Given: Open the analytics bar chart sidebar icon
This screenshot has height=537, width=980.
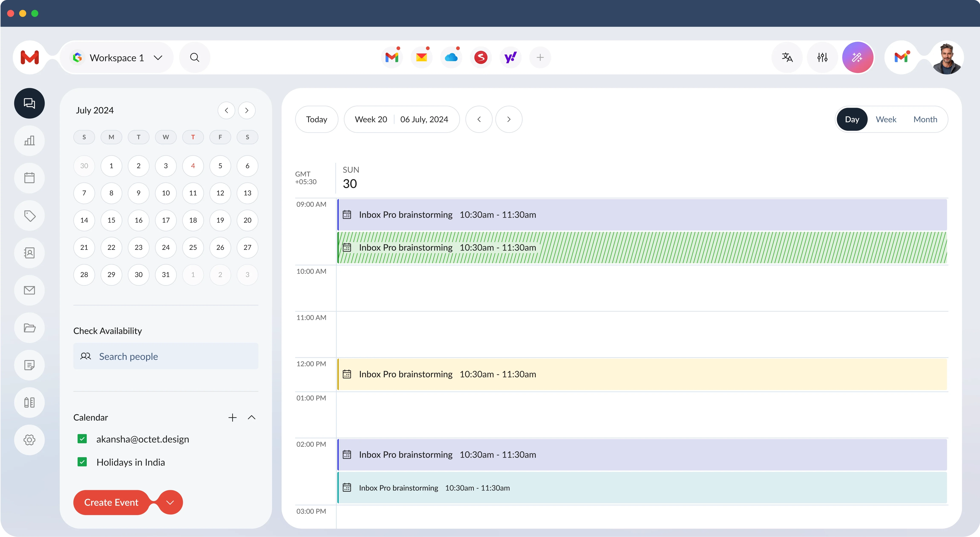Looking at the screenshot, I should (29, 141).
